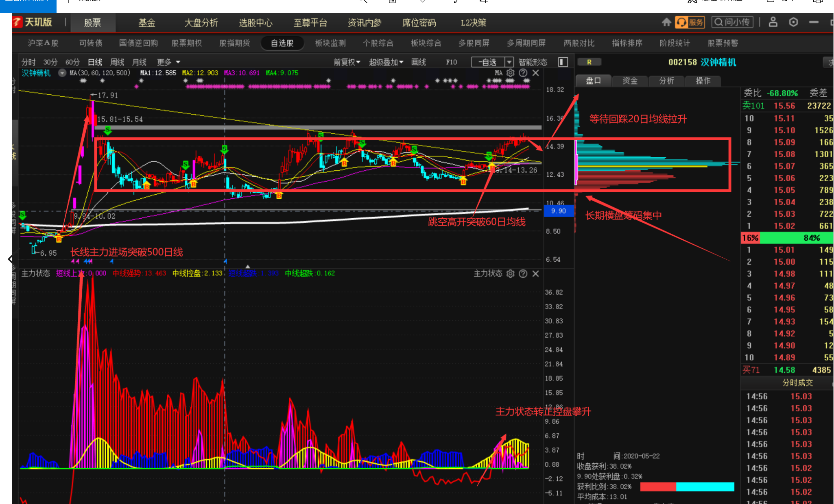Viewport: 834px width, 504px height.
Task: Open 至尊平台 menu
Action: click(x=310, y=23)
